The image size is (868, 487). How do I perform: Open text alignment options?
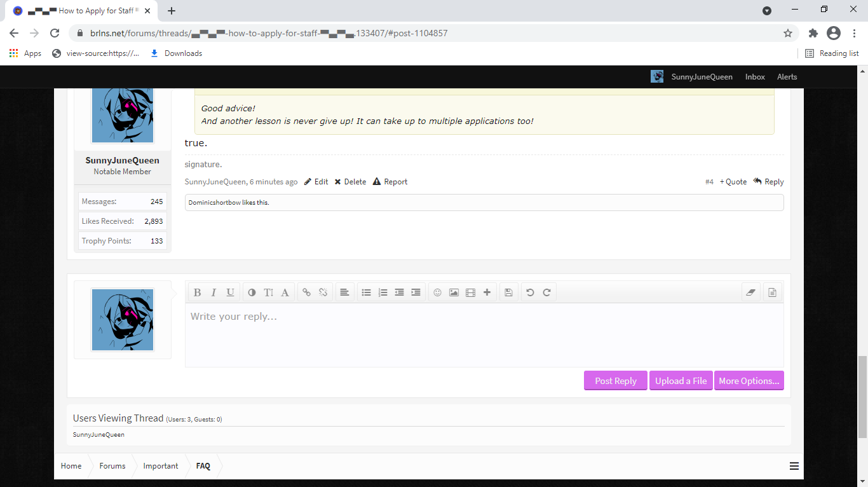344,292
